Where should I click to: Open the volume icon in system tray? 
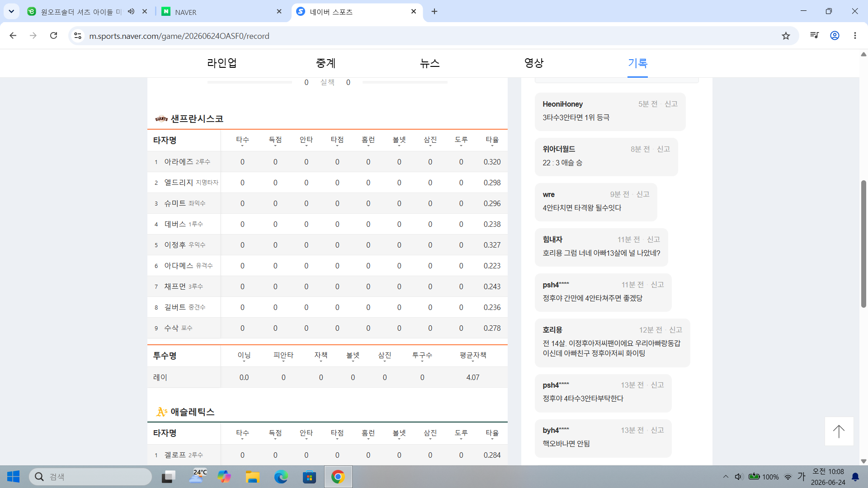click(738, 477)
